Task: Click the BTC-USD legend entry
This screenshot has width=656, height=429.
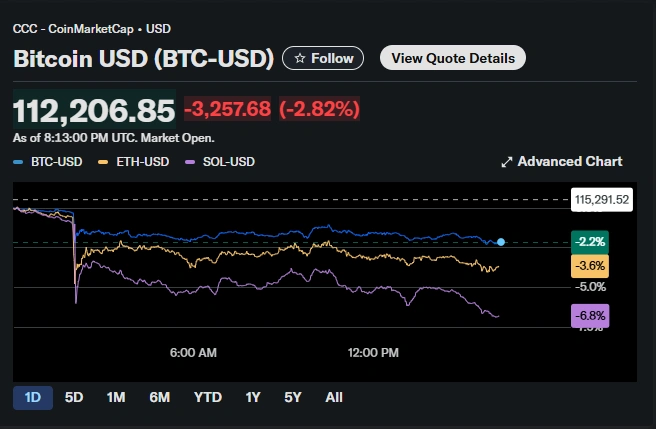Action: [x=48, y=162]
